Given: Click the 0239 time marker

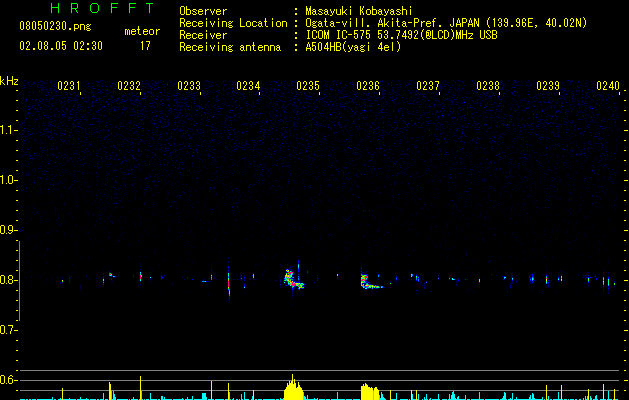Looking at the screenshot, I should pyautogui.click(x=548, y=86).
